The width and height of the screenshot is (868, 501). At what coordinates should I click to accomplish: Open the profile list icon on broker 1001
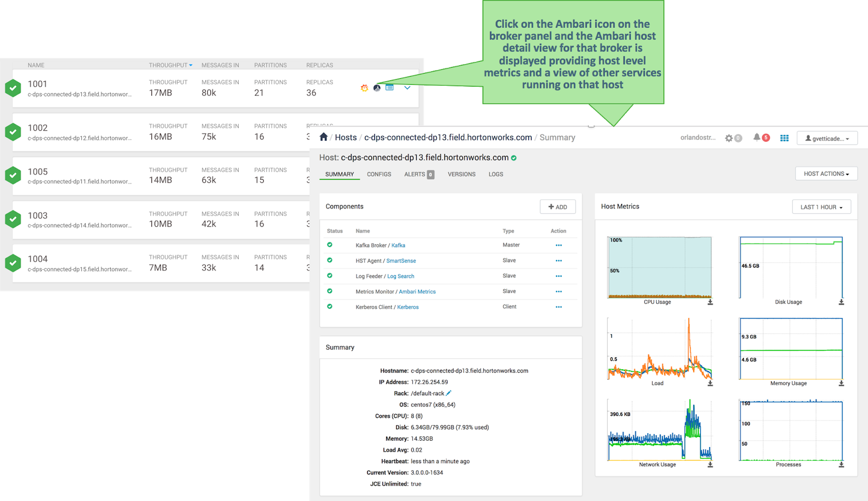coord(390,87)
